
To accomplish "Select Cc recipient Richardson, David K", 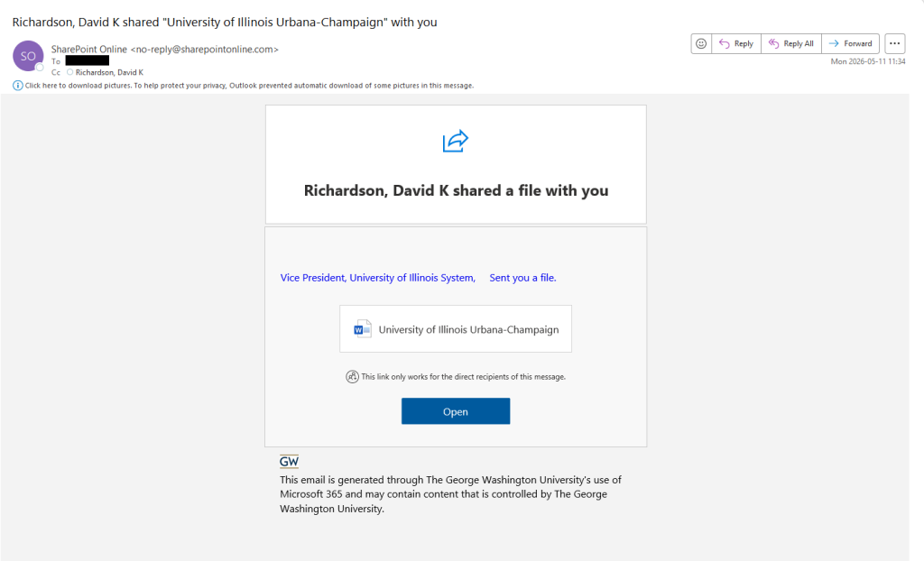I will coord(109,72).
